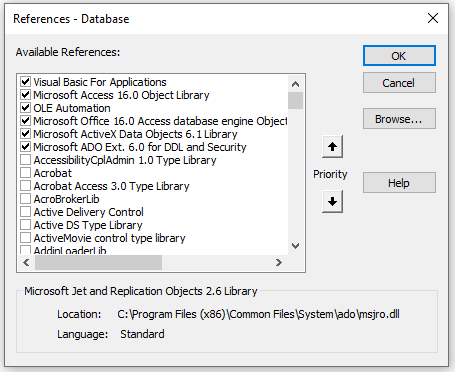Screen dimensions: 455x372
Task: Enable Active Delivery Control checkbox
Action: point(25,212)
